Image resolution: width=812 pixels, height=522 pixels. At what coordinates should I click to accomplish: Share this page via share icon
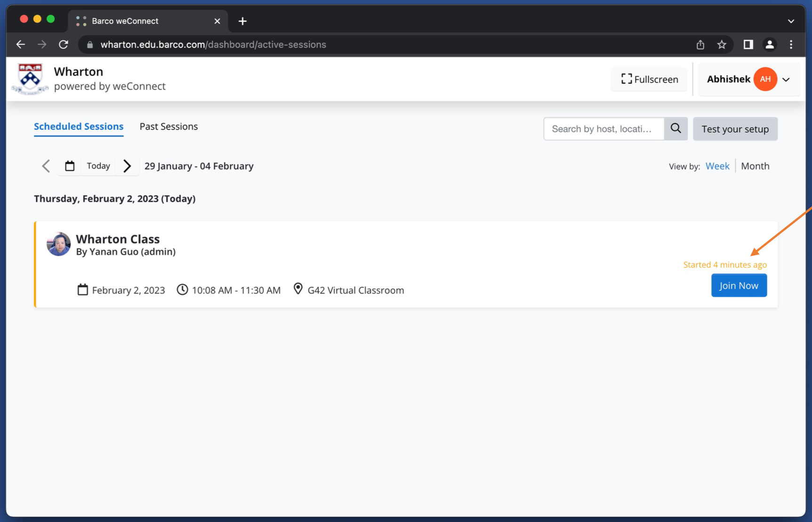tap(701, 45)
